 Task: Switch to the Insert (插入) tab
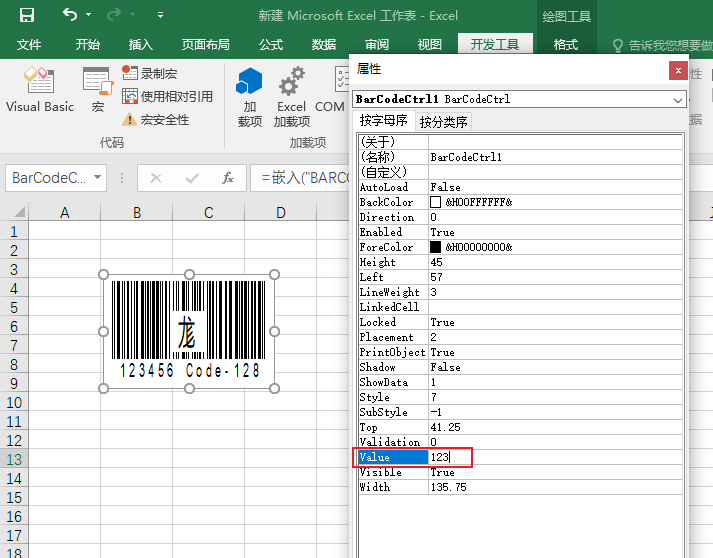coord(140,45)
